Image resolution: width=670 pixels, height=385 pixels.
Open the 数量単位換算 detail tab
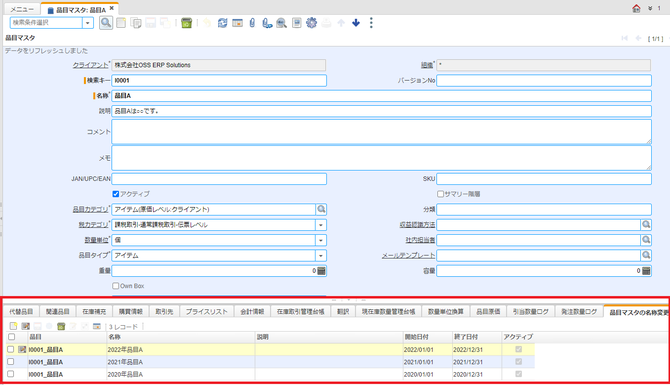446,312
